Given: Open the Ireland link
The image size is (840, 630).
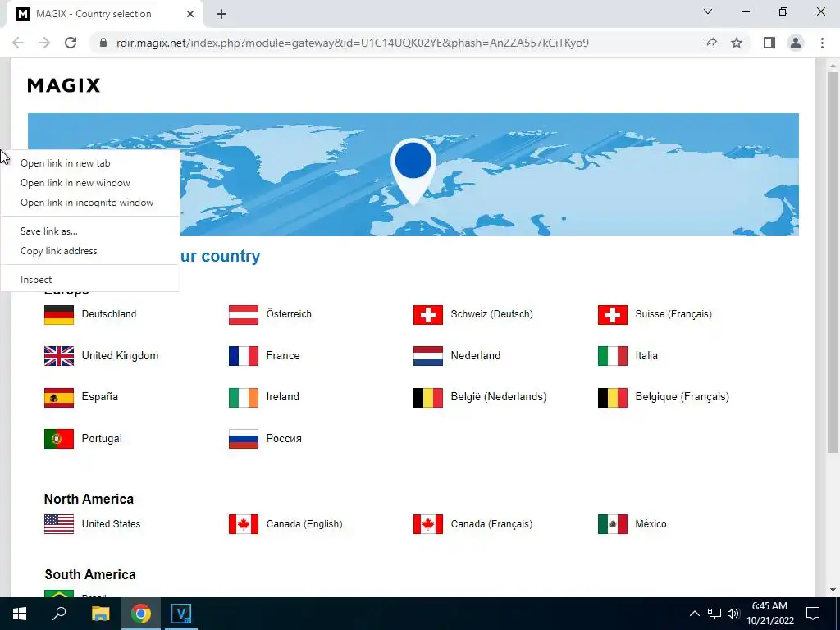Looking at the screenshot, I should [283, 397].
